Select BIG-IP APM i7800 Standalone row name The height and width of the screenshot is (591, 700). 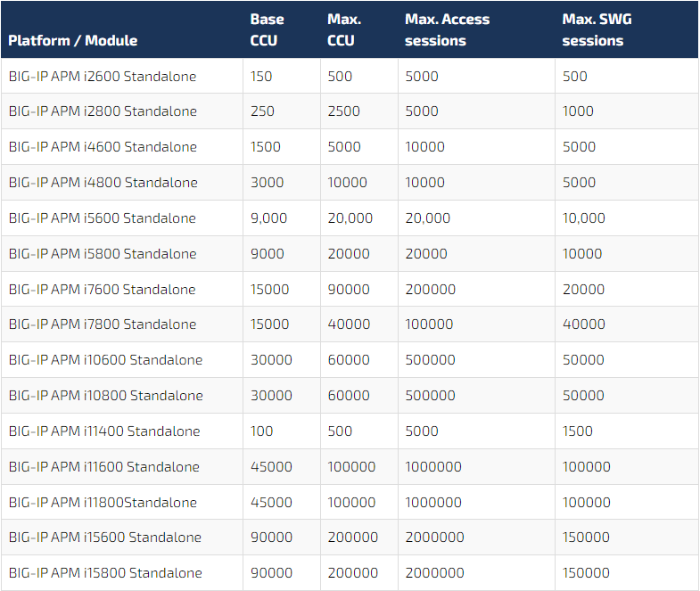click(x=103, y=324)
